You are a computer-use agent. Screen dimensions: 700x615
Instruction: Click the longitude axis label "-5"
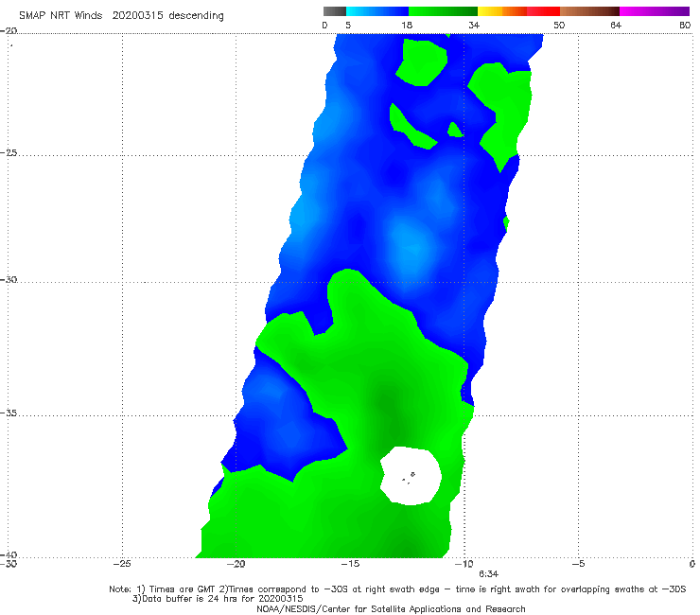578,564
